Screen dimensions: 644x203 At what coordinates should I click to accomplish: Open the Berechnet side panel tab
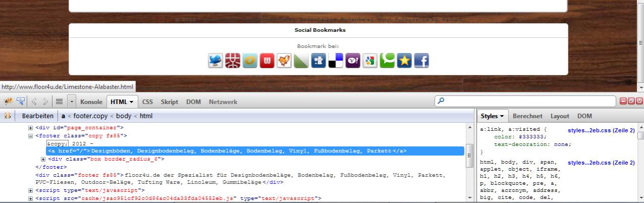pos(527,116)
